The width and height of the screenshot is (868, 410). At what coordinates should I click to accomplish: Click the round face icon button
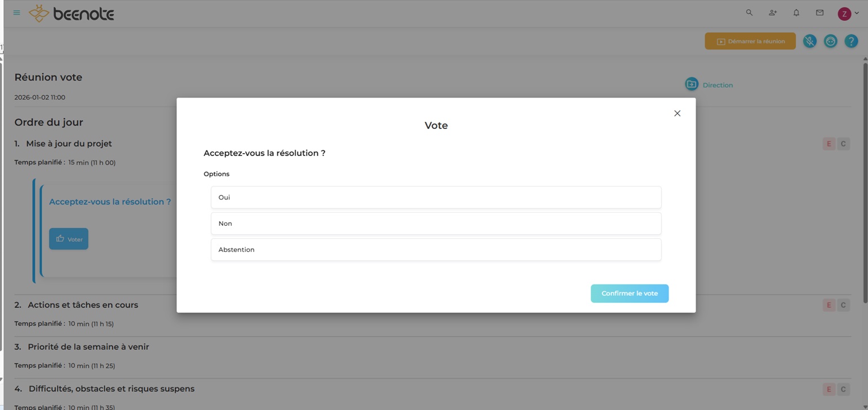pyautogui.click(x=830, y=41)
